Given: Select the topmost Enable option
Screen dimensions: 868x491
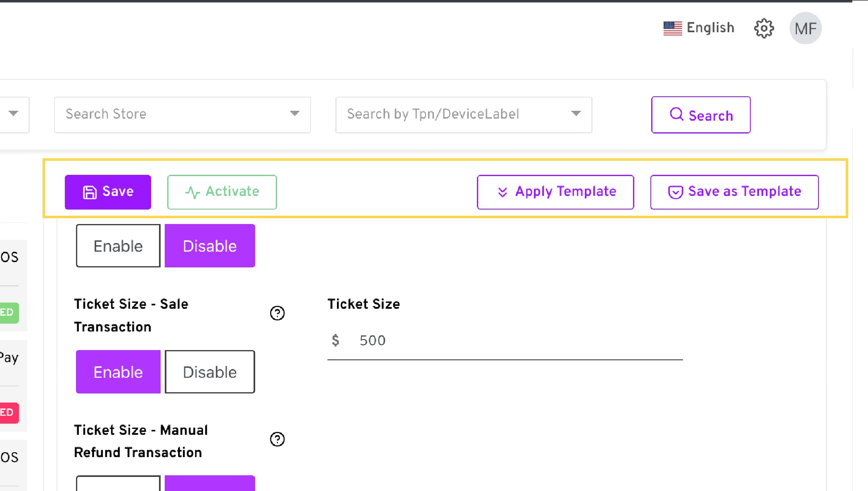Looking at the screenshot, I should tap(118, 246).
